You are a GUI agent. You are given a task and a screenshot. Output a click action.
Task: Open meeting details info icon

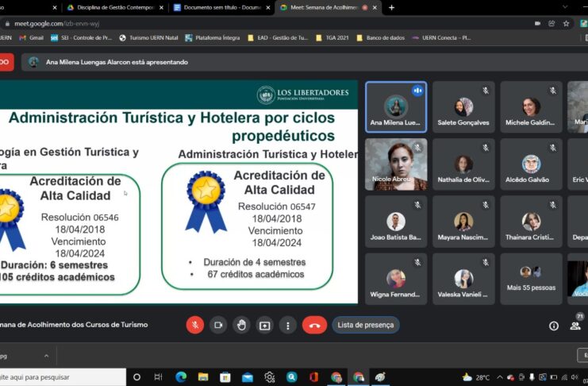[x=554, y=326]
